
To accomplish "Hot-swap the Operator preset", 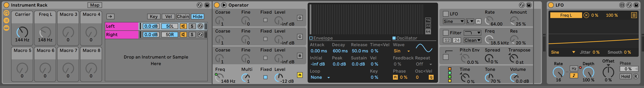I will (522, 5).
